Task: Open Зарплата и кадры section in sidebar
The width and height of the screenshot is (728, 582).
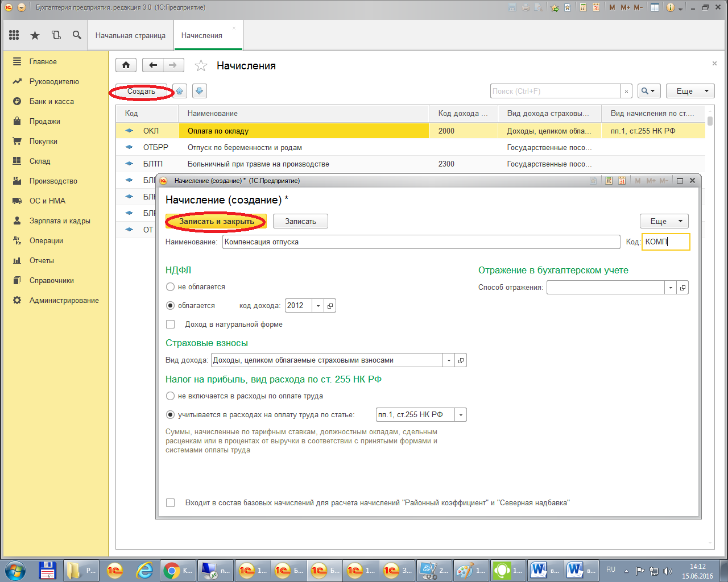Action: pyautogui.click(x=60, y=221)
